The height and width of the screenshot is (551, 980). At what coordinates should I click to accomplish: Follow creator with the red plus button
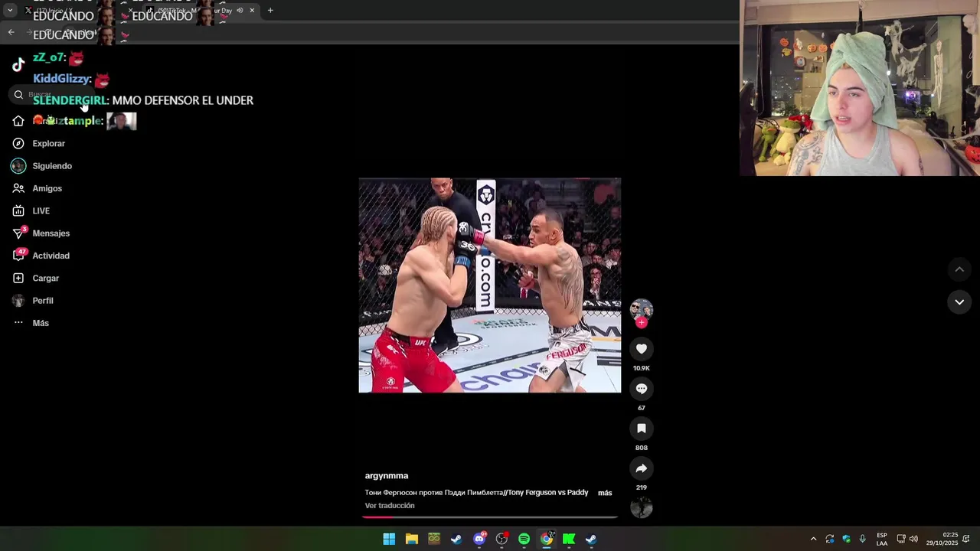pyautogui.click(x=642, y=322)
